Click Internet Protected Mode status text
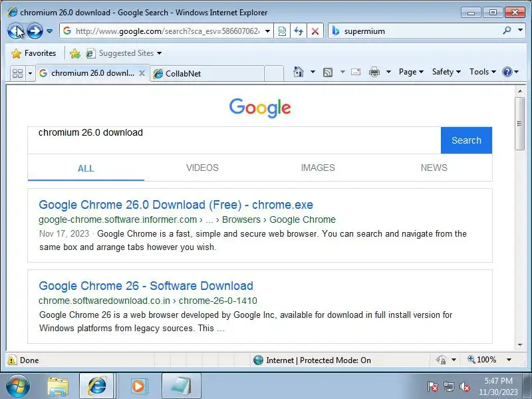Image resolution: width=532 pixels, height=399 pixels. coord(319,360)
